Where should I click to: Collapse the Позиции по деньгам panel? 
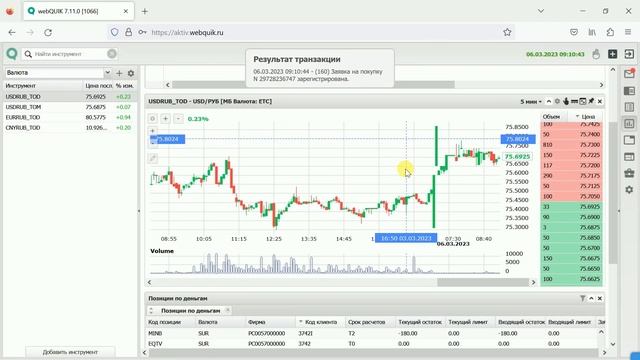[591, 298]
